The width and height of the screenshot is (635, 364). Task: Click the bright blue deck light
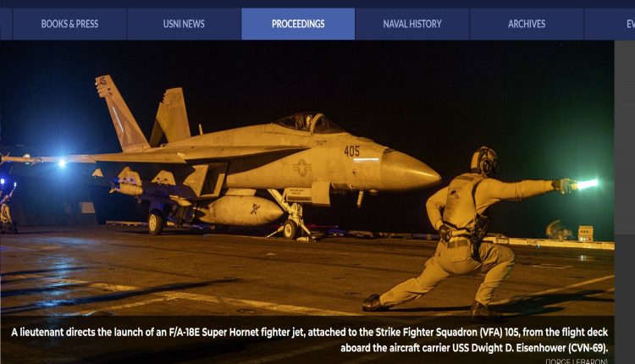pos(62,163)
